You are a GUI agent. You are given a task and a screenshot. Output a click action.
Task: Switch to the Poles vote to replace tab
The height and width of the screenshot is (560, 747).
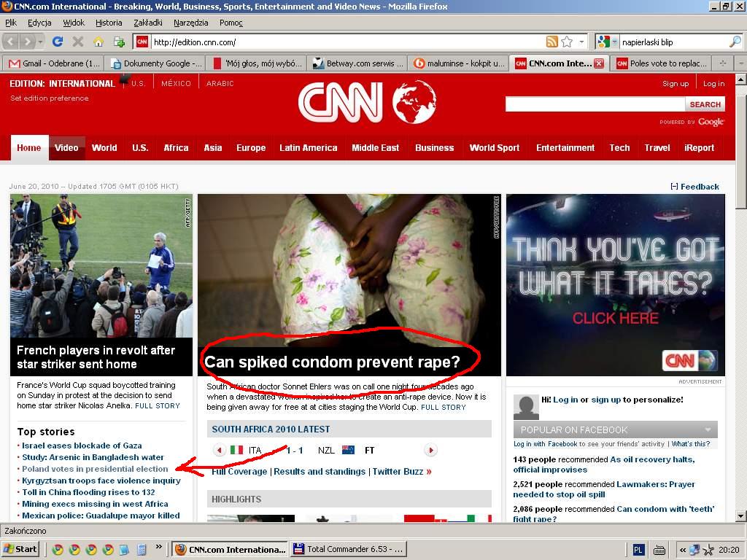(x=661, y=63)
